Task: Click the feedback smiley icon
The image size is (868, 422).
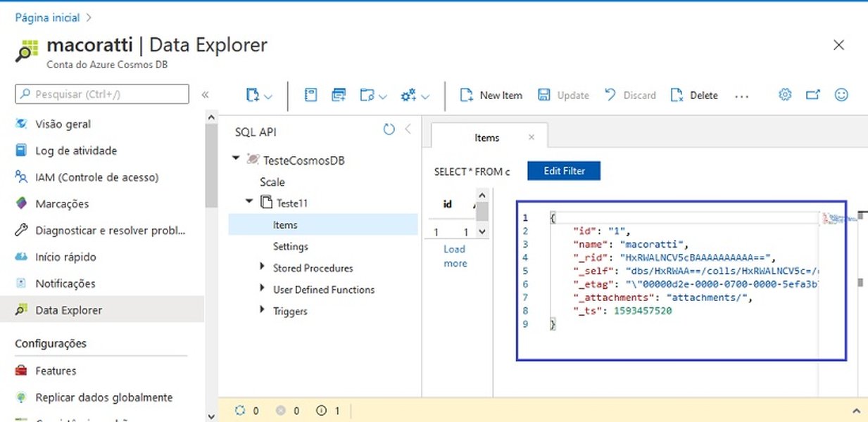Action: coord(841,95)
